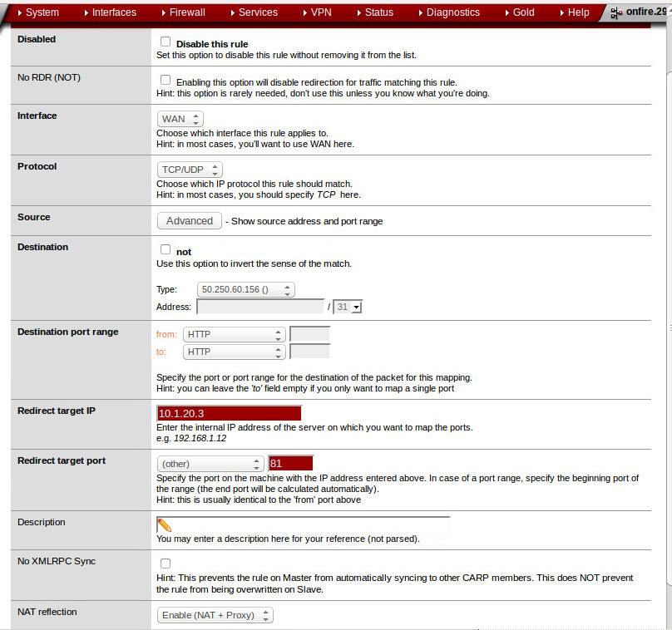
Task: Click the Destination port range label
Action: [67, 332]
